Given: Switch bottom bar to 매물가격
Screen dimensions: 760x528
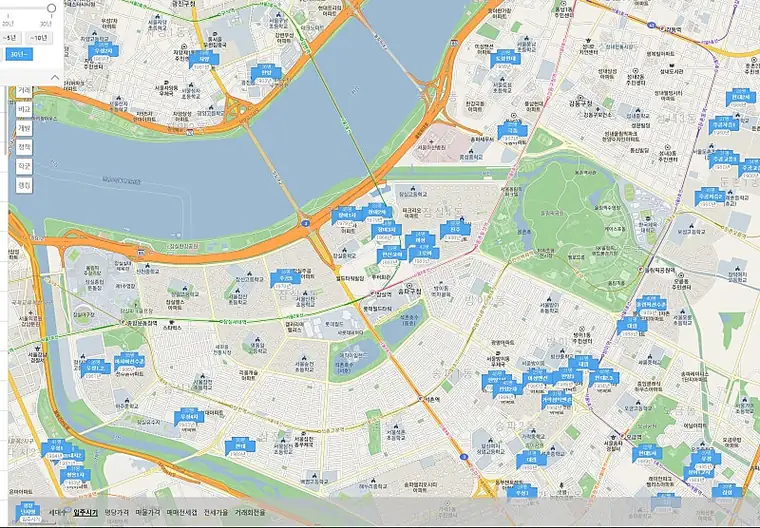Looking at the screenshot, I should (x=148, y=512).
